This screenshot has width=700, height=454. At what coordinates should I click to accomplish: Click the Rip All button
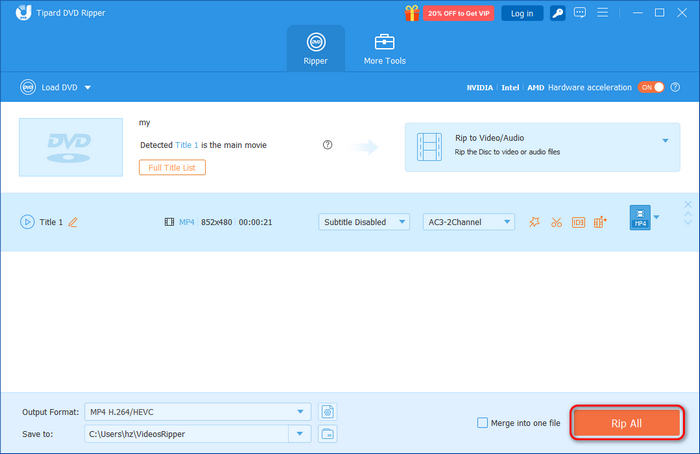coord(626,423)
